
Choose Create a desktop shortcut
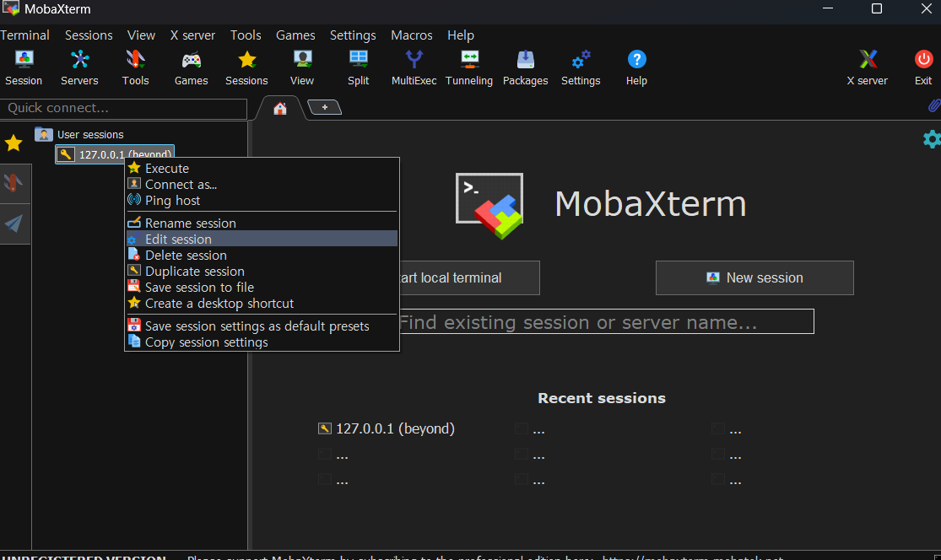point(262,304)
